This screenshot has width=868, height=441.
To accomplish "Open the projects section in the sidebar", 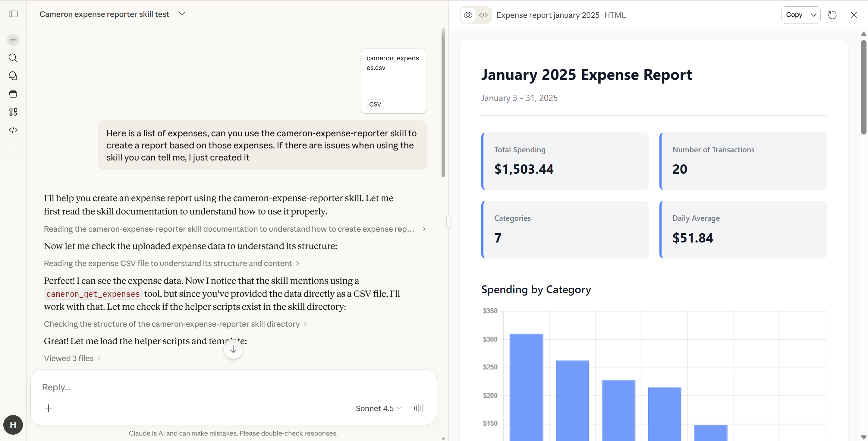I will 13,94.
